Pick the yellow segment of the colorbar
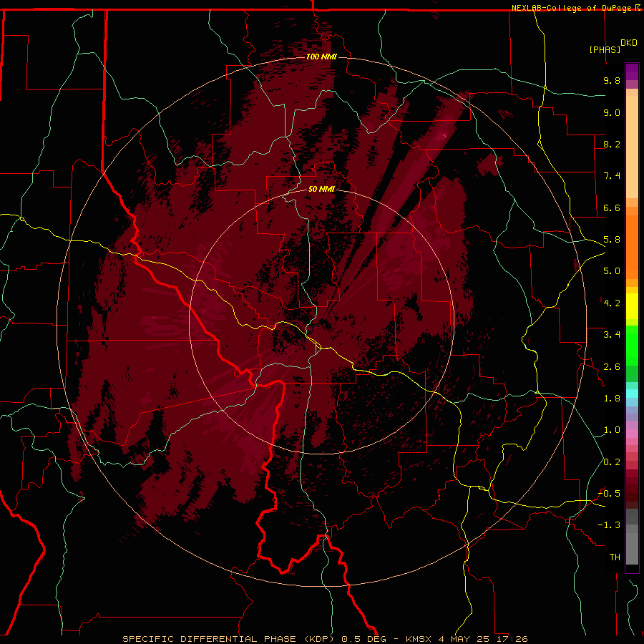 pos(632,306)
